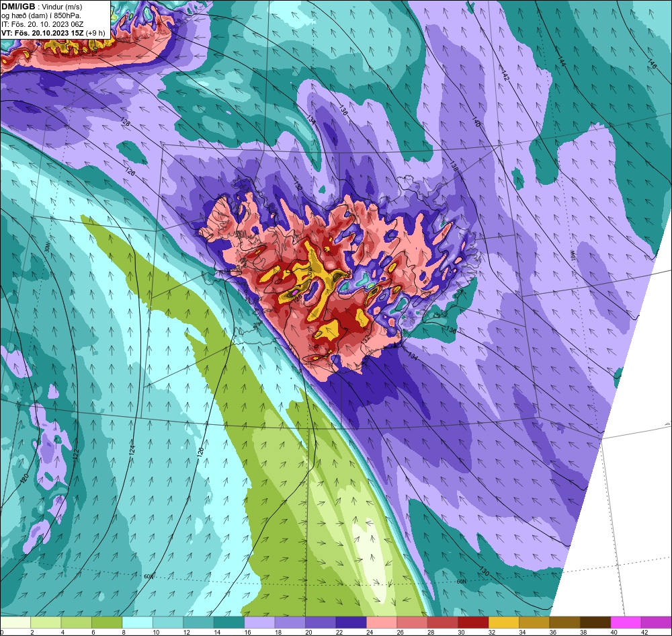Select the '138' contour label

(x=454, y=167)
